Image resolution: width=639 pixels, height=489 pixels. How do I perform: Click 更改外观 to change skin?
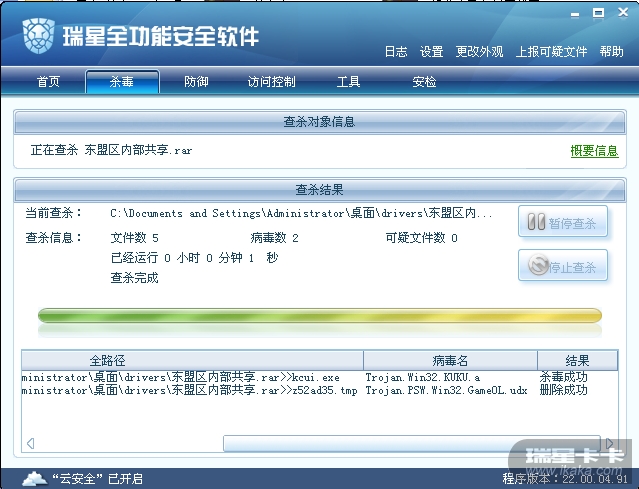click(479, 52)
